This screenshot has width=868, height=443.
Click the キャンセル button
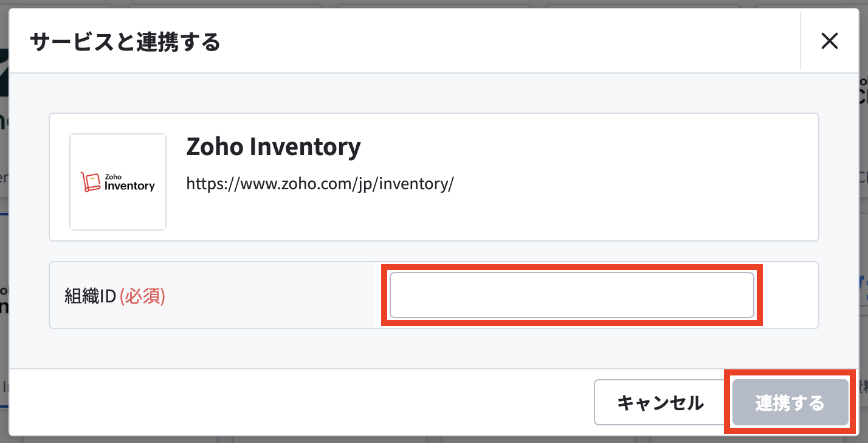660,402
